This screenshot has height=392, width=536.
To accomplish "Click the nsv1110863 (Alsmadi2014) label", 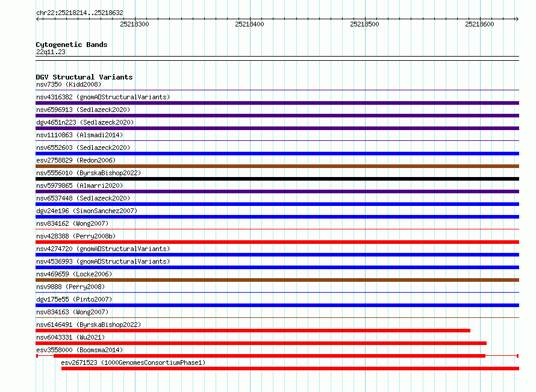I will point(79,135).
